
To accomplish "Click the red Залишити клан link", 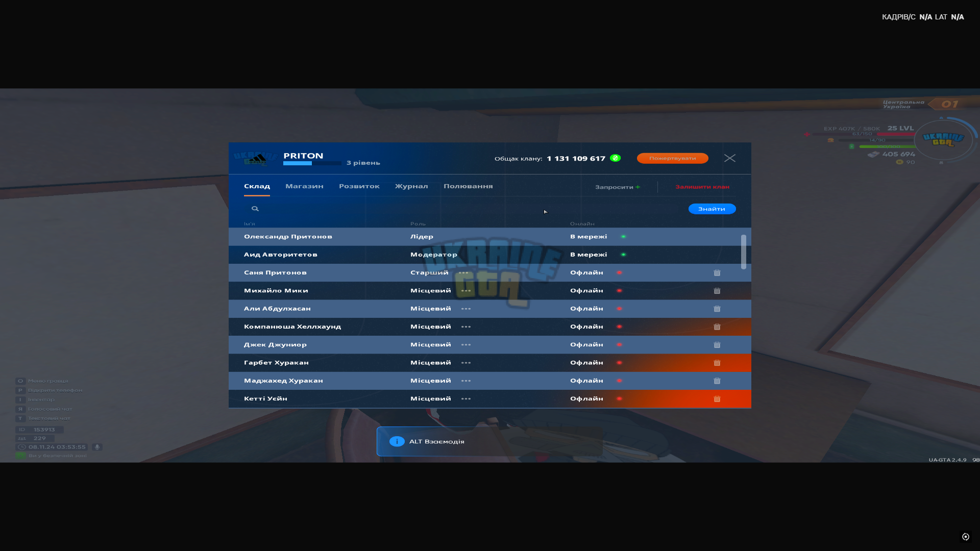I will pos(702,187).
